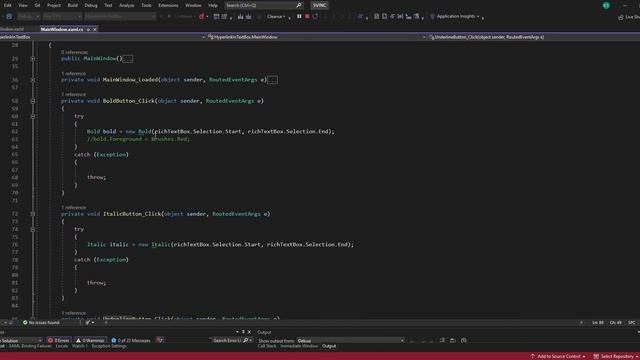Collapse the BoldButton_Click method
The height and width of the screenshot is (360, 640).
[33, 101]
